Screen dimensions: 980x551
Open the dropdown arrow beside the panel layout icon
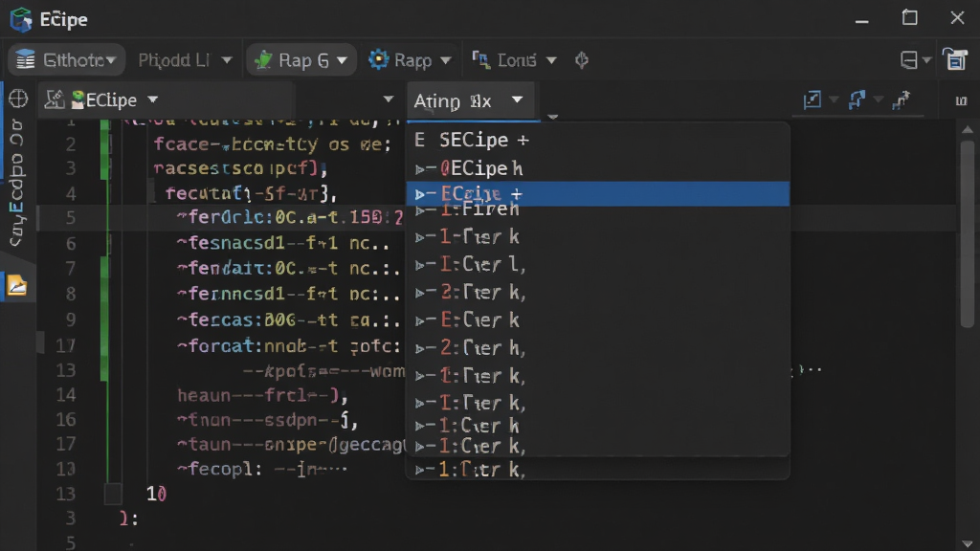click(926, 60)
